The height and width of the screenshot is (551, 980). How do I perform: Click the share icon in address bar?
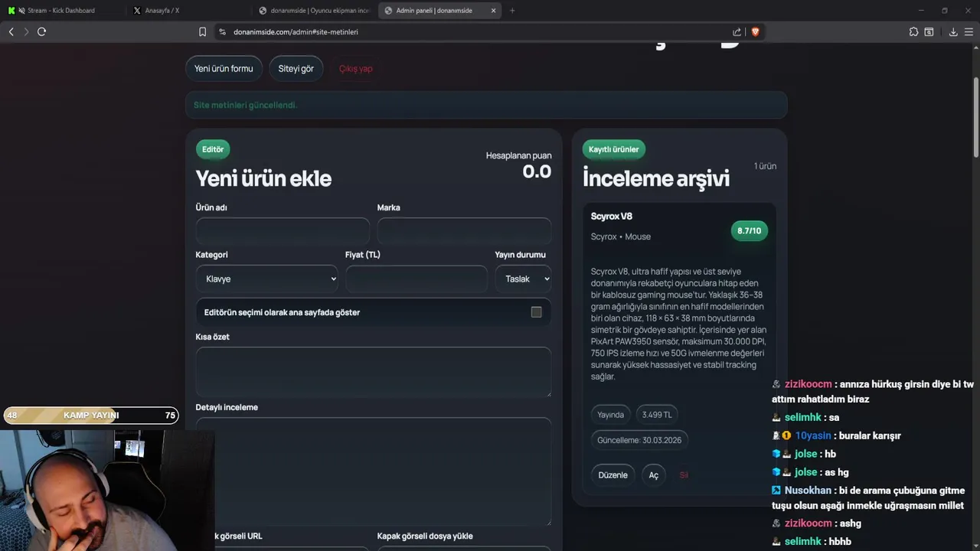tap(737, 31)
